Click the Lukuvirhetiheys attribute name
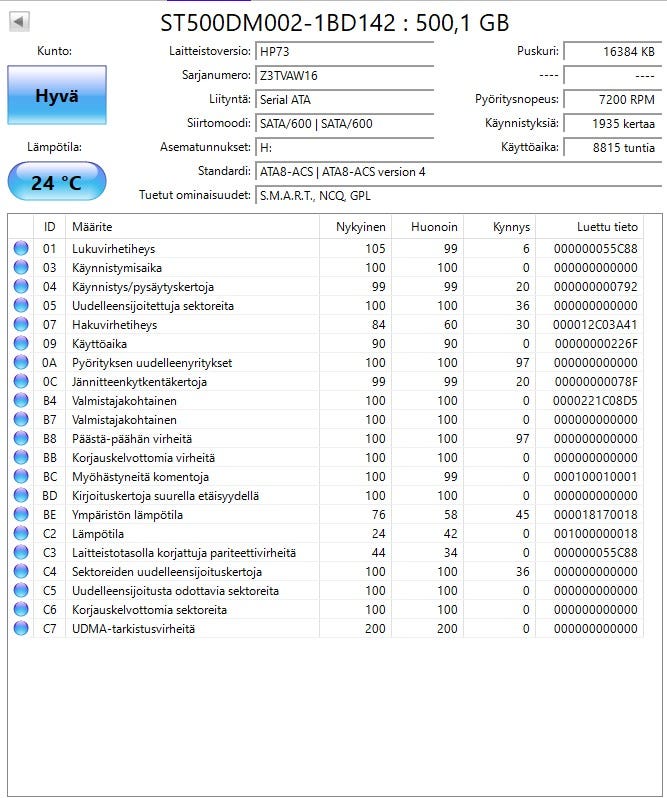 point(113,249)
